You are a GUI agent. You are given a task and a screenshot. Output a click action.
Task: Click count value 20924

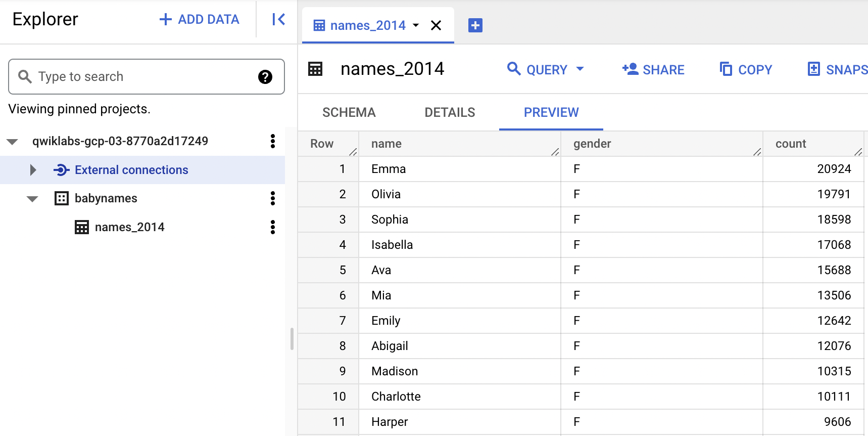(834, 169)
